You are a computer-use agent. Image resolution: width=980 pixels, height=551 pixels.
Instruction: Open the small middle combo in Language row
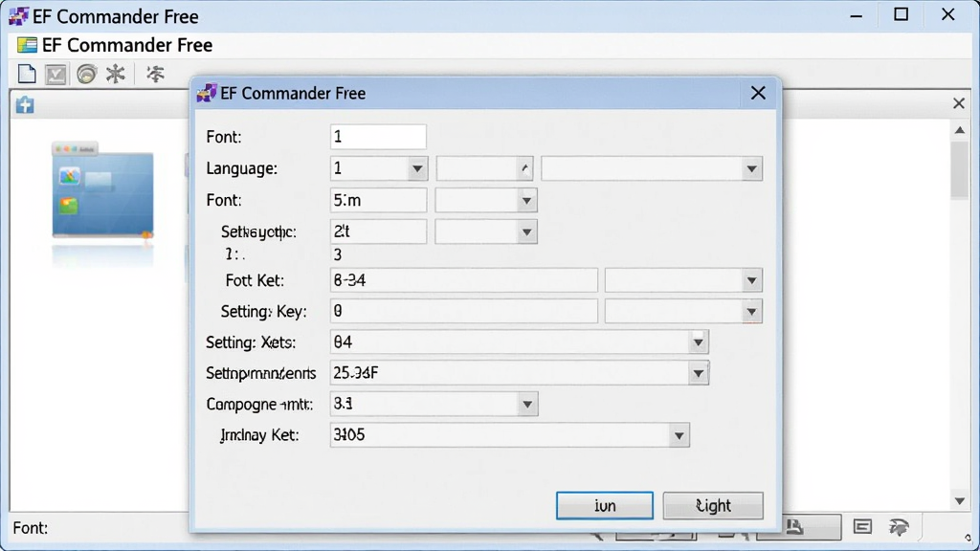coord(484,168)
